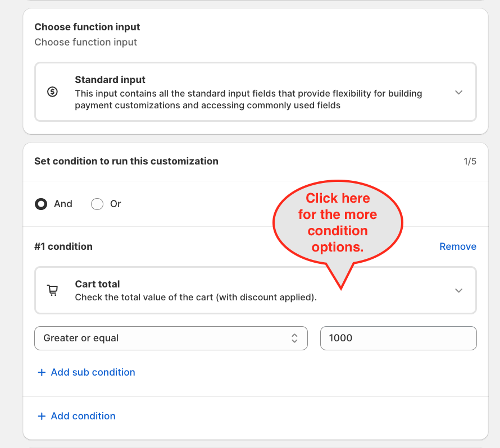Click the dollar icon in Standard input

pyautogui.click(x=52, y=92)
